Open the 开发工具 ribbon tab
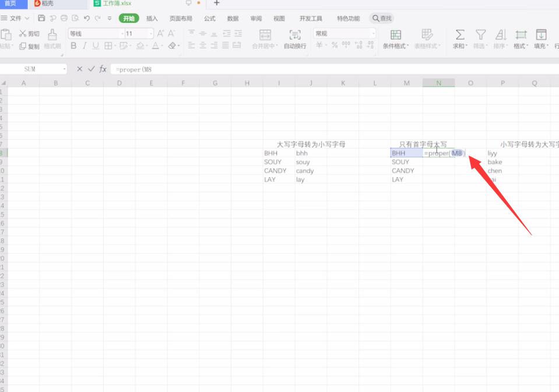The width and height of the screenshot is (559, 392). (x=311, y=18)
